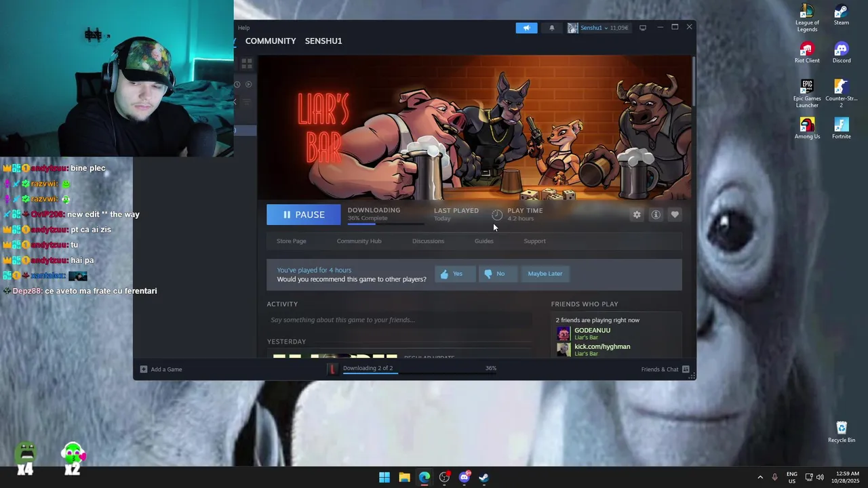Screen dimensions: 868x488
Task: Click the microphone icon in system tray
Action: click(774, 477)
